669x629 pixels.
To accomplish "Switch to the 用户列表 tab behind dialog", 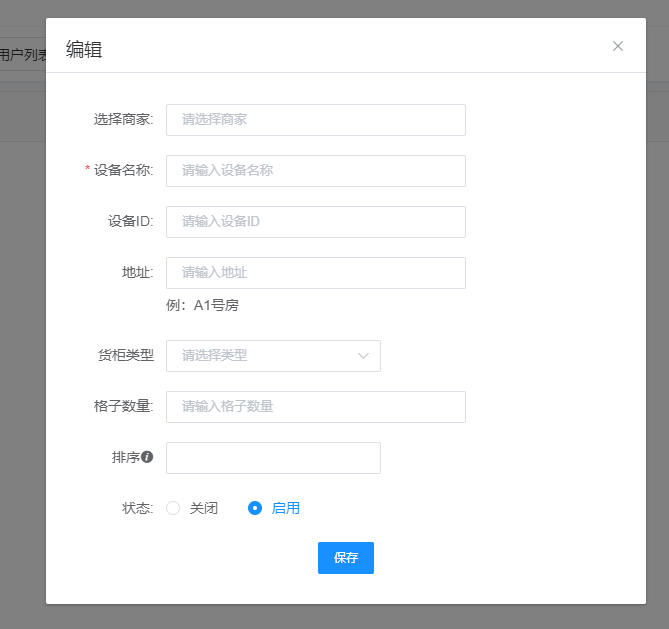I will (x=22, y=53).
